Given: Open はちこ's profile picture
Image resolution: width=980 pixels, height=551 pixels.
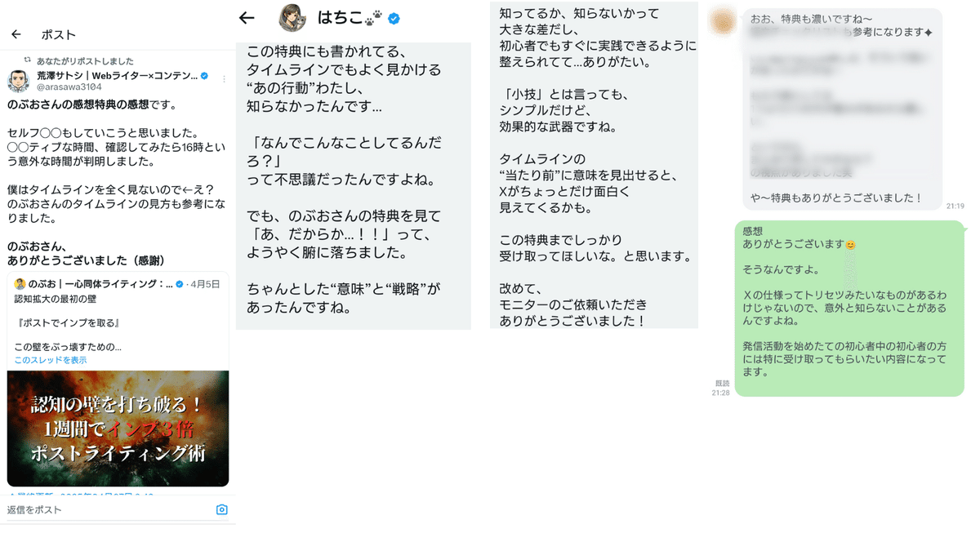Looking at the screenshot, I should pyautogui.click(x=292, y=18).
